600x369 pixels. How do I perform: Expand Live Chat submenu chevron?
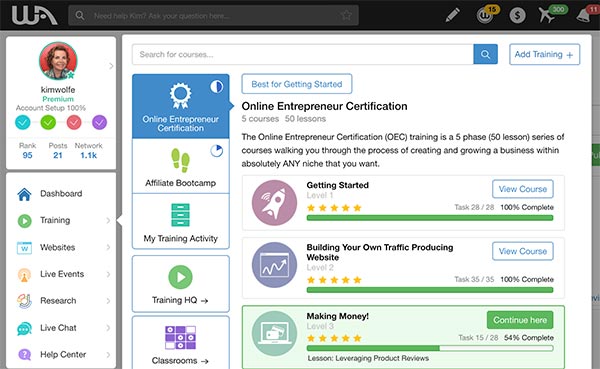point(108,328)
